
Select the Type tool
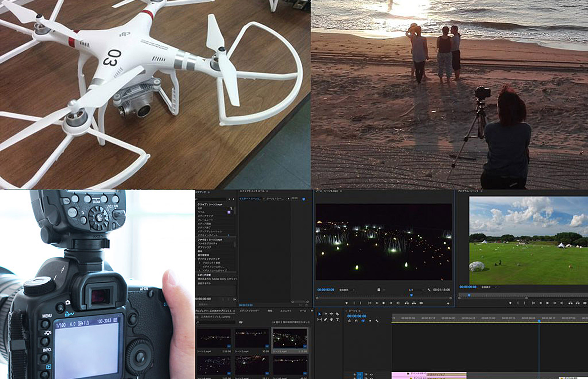(337, 320)
